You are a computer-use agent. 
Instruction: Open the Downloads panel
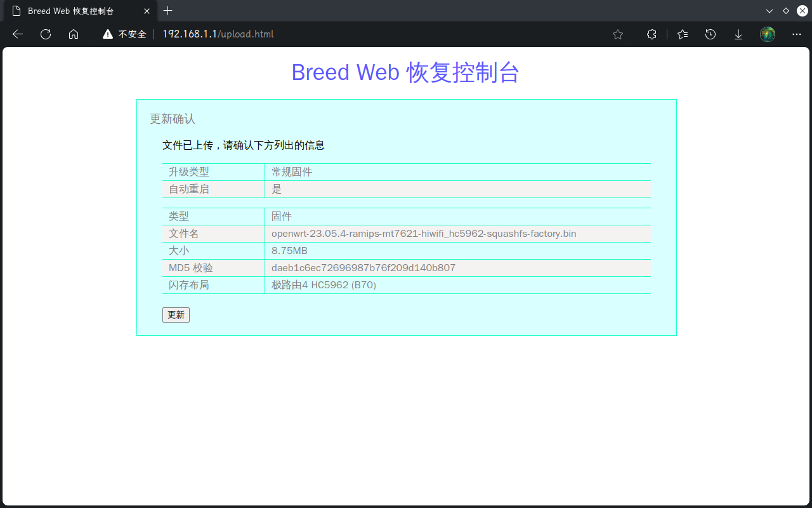coord(738,34)
